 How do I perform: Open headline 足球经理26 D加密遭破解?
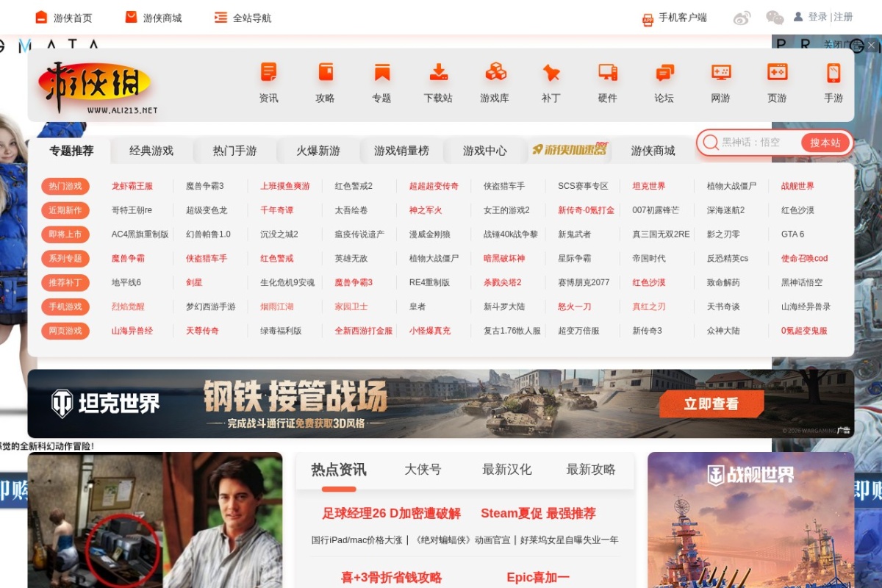point(391,513)
